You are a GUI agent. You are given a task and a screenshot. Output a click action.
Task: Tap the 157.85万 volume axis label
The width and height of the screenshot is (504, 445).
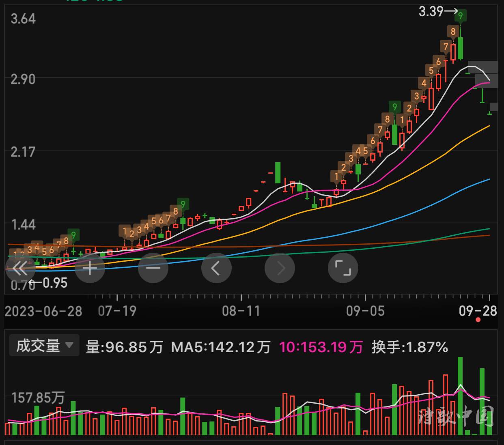click(x=38, y=398)
